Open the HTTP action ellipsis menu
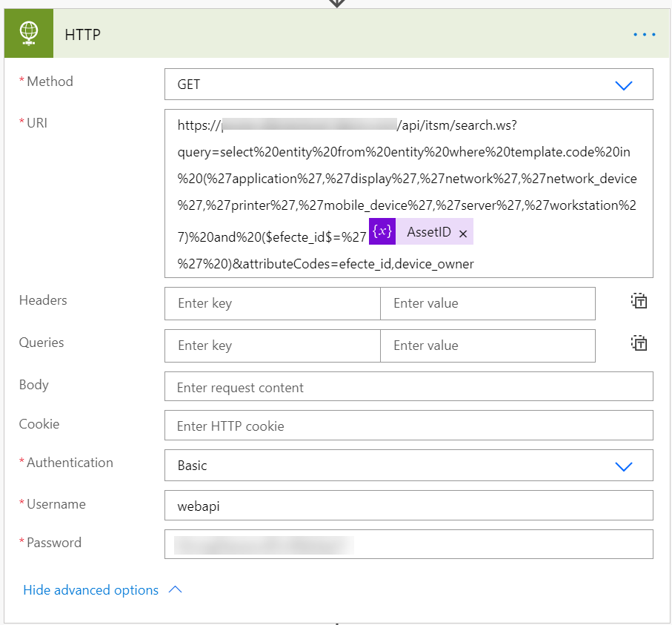672x625 pixels. (644, 34)
